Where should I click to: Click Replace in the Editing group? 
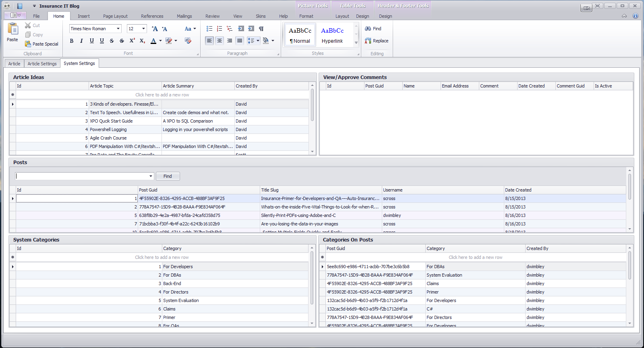point(377,41)
